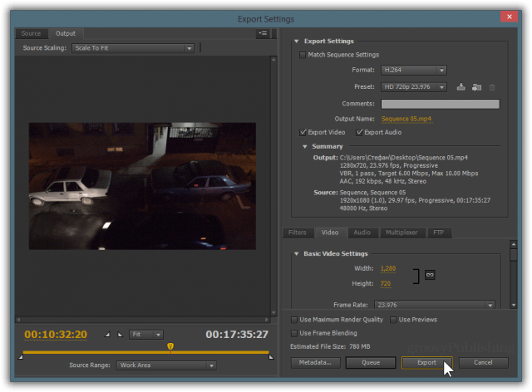The height and width of the screenshot is (392, 532).
Task: Open the Source Range Work Area dropdown
Action: tap(166, 365)
